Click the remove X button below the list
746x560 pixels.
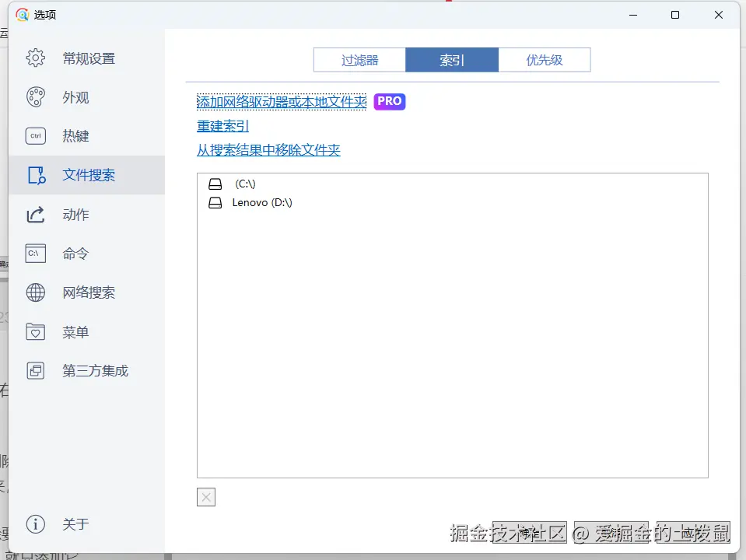(x=206, y=497)
